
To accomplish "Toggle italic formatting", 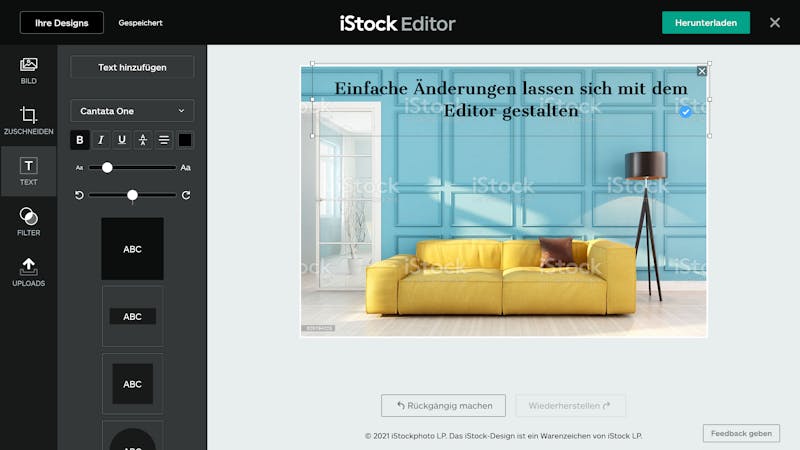I will (x=101, y=140).
